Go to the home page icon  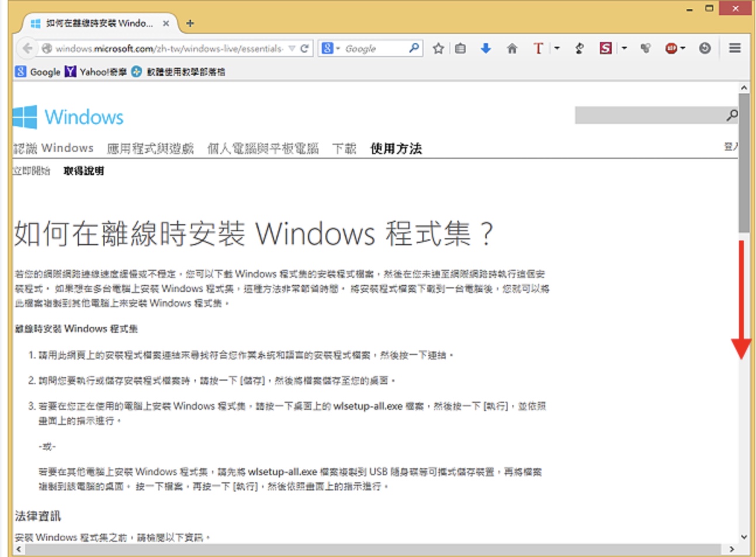tap(512, 48)
